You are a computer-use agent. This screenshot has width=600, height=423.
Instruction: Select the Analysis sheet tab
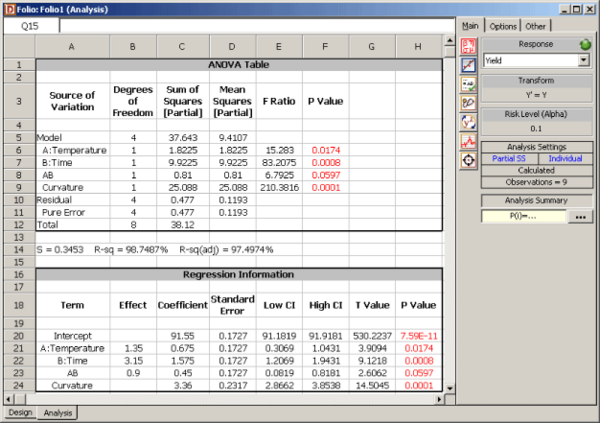tap(57, 413)
